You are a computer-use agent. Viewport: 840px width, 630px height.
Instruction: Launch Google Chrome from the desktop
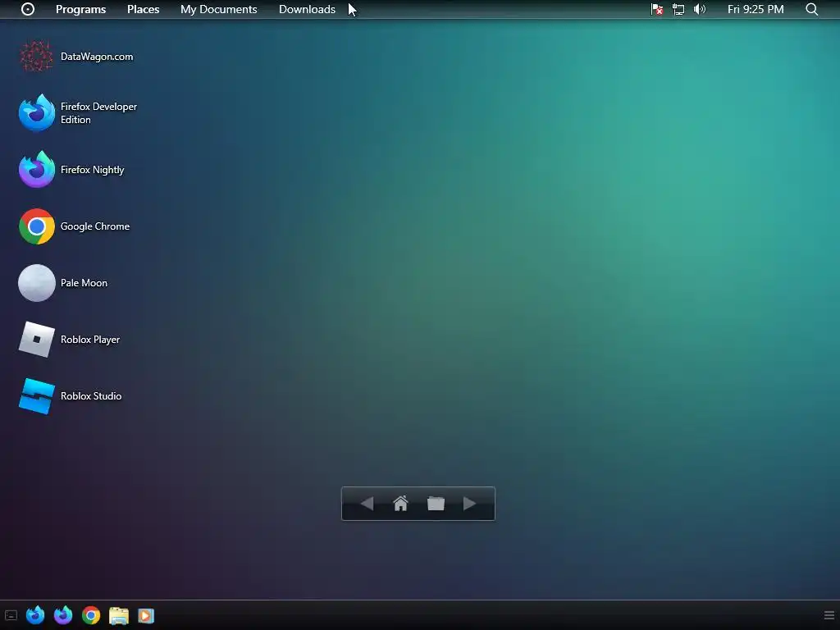74,226
